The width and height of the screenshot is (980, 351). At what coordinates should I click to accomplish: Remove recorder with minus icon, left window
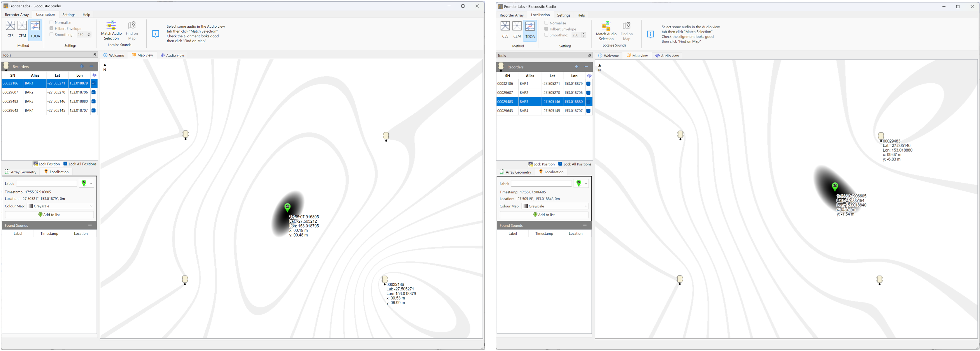click(91, 66)
